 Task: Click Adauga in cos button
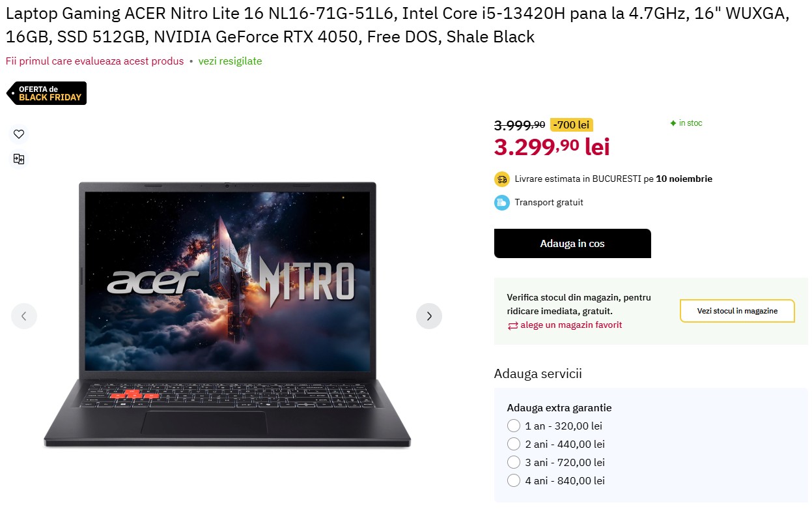click(x=572, y=244)
